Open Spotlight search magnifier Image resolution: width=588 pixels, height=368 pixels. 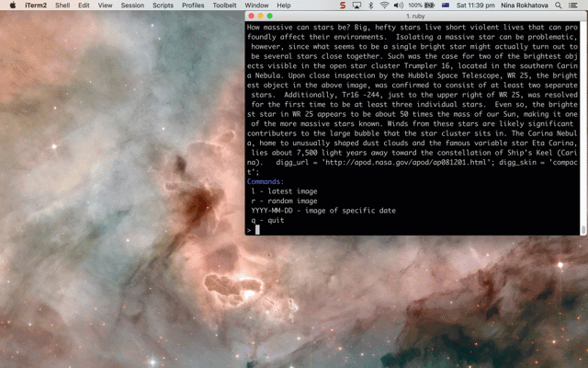[x=559, y=6]
